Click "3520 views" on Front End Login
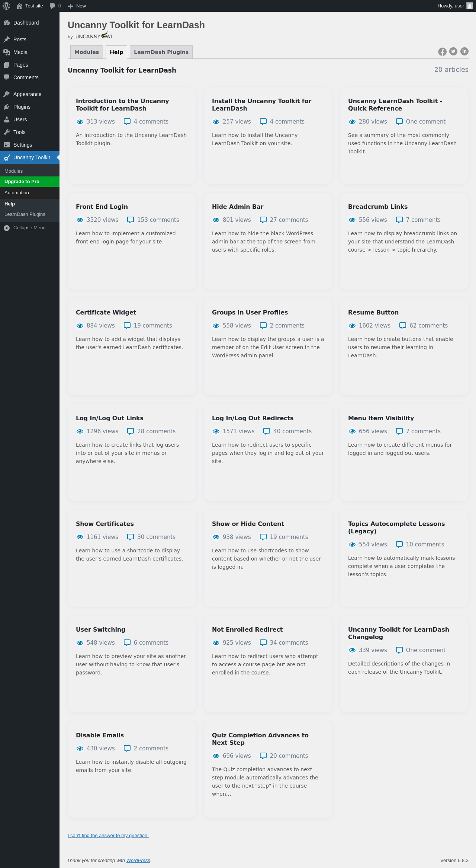Screen dimensions: 476x868 pos(102,220)
